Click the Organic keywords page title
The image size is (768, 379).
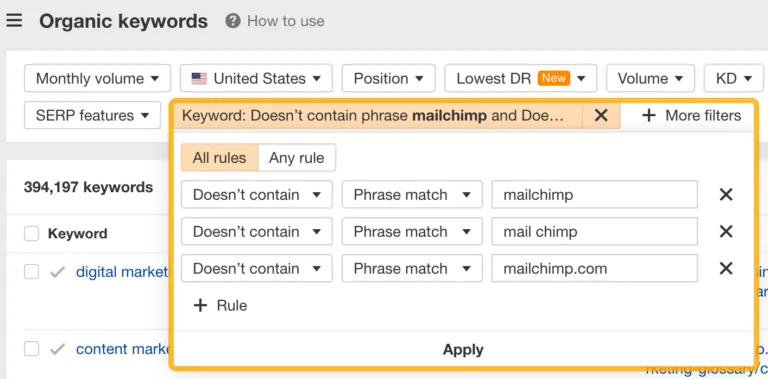point(123,21)
